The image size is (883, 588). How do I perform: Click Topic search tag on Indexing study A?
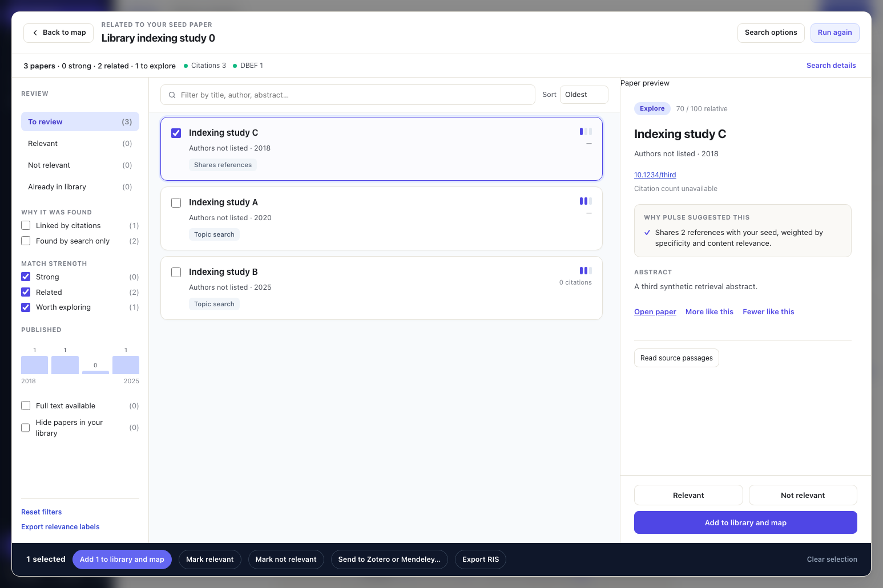point(214,234)
